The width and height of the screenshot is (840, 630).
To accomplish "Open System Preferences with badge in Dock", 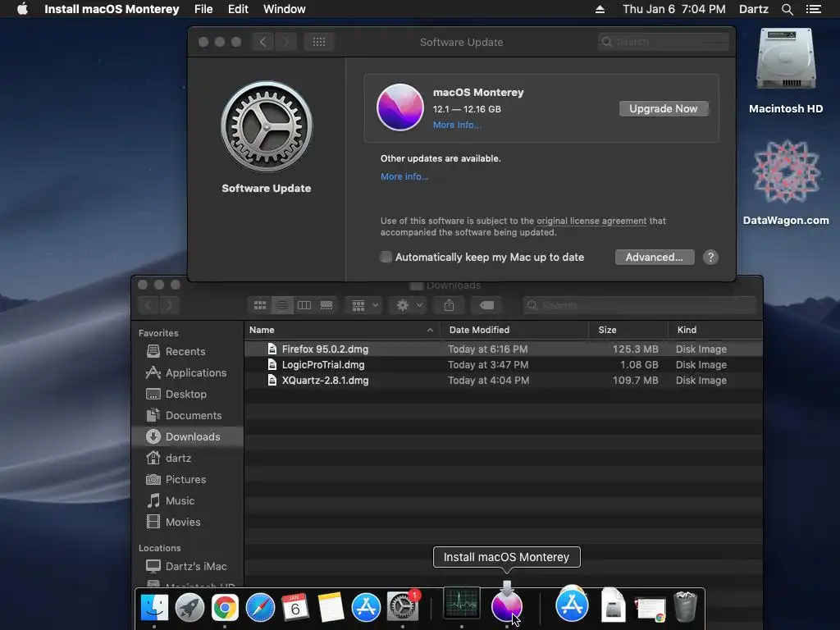I will point(402,608).
